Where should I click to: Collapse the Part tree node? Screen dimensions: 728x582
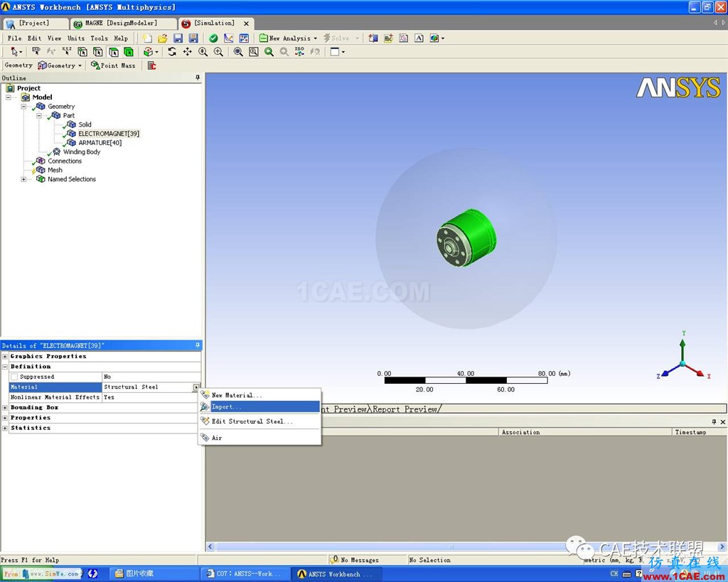point(39,116)
